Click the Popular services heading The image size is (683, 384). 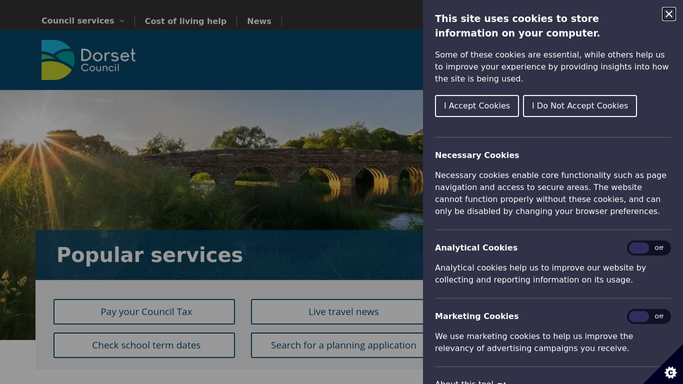pyautogui.click(x=149, y=255)
